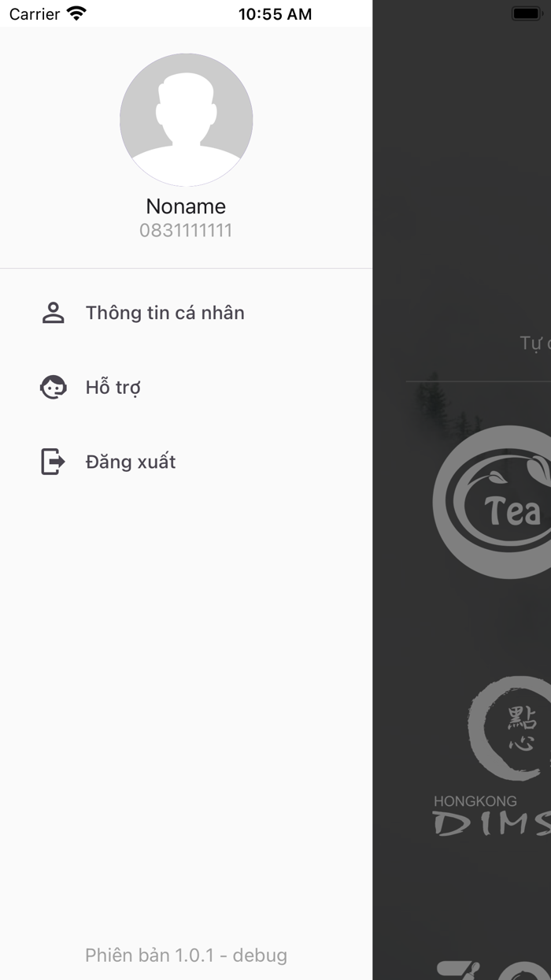Dismiss drawer by tapping dark overlay area
Image resolution: width=551 pixels, height=980 pixels.
pos(461,197)
